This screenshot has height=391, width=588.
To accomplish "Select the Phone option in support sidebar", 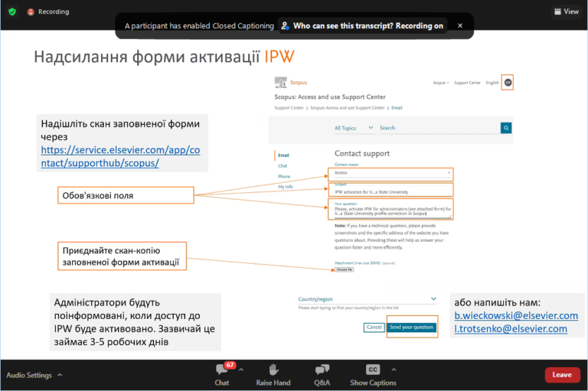I will point(284,176).
